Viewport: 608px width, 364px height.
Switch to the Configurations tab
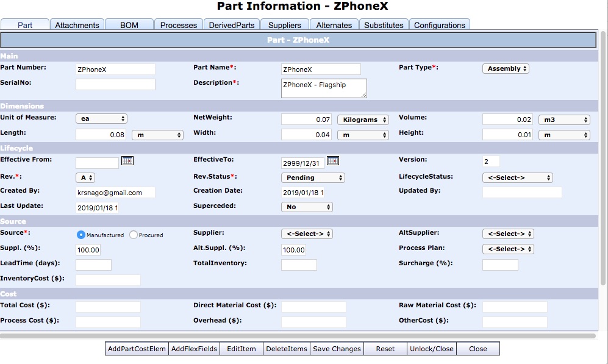click(x=439, y=25)
